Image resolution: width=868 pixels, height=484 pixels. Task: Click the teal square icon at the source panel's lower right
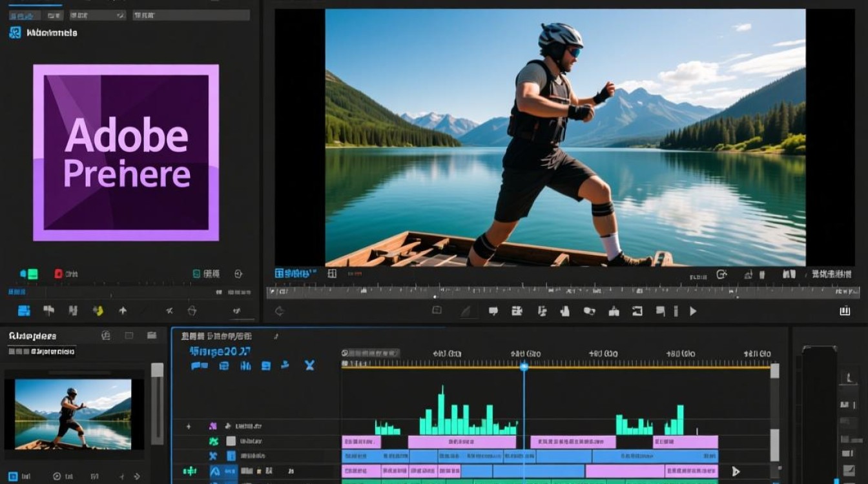(197, 274)
